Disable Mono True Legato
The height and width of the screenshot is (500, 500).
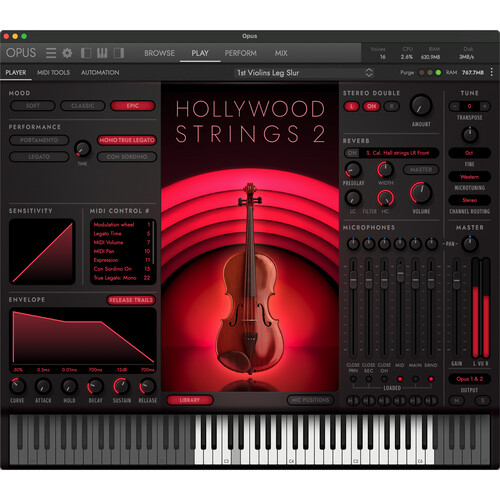pyautogui.click(x=127, y=140)
